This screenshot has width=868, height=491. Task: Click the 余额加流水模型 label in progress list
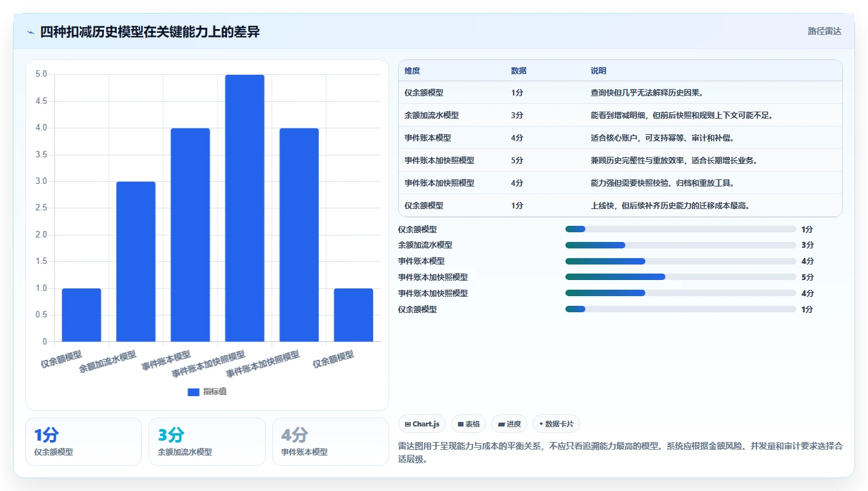pyautogui.click(x=425, y=245)
